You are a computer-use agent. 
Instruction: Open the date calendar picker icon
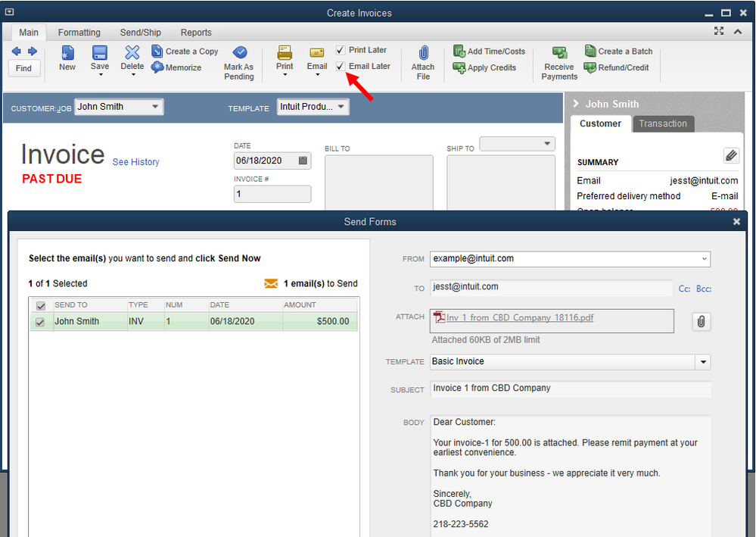pyautogui.click(x=303, y=160)
